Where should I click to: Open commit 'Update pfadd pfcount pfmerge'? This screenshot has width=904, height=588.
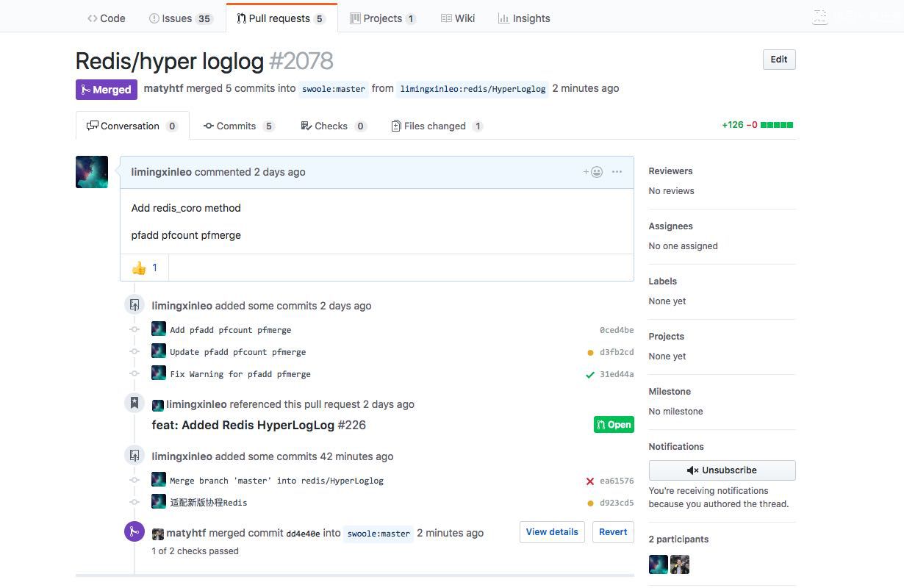click(238, 352)
